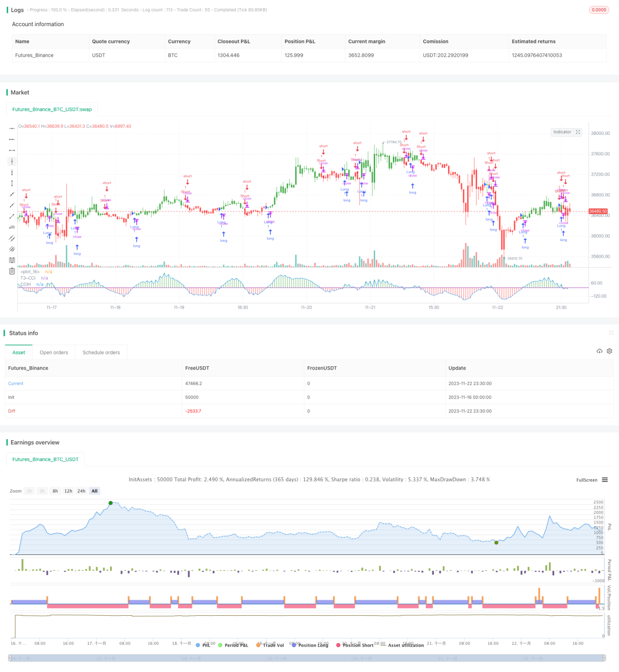This screenshot has height=672, width=619.
Task: Select the vertical segment drawing tool
Action: pos(12,183)
